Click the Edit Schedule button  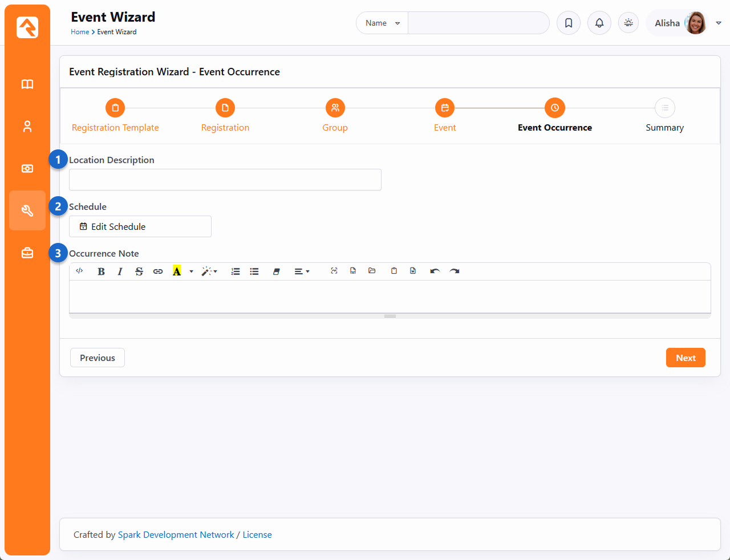pos(140,226)
